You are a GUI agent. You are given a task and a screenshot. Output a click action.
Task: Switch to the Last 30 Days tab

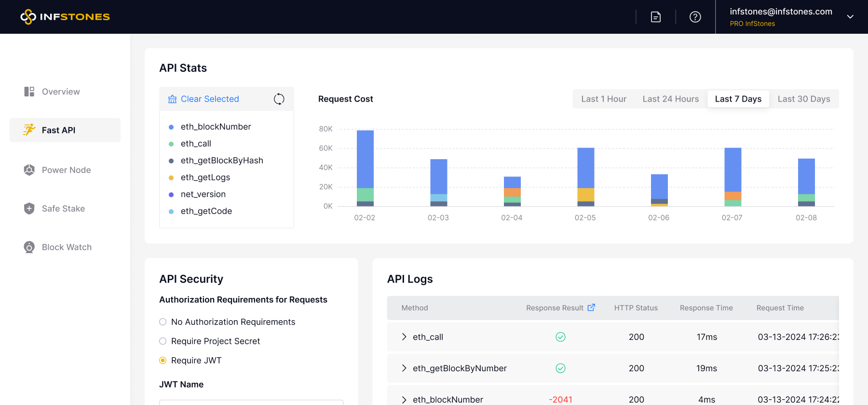point(804,99)
